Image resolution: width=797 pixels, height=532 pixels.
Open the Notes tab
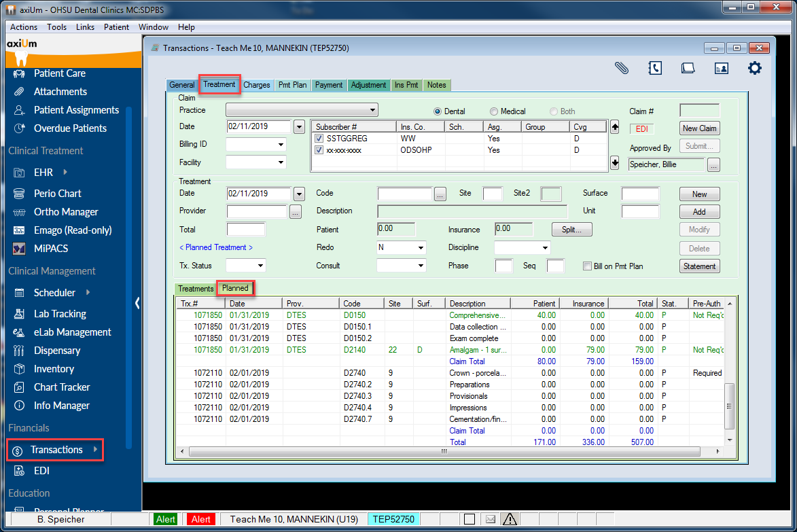pos(437,86)
